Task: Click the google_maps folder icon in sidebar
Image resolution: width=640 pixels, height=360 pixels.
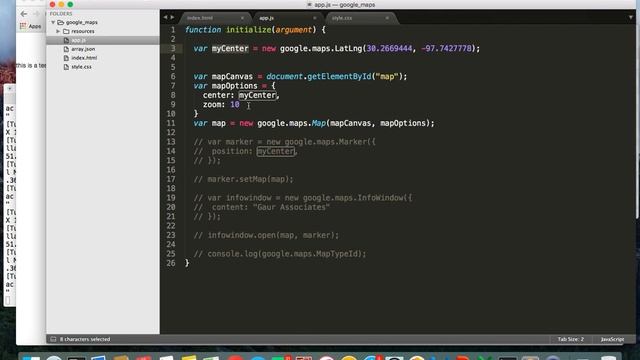Action: (x=60, y=22)
